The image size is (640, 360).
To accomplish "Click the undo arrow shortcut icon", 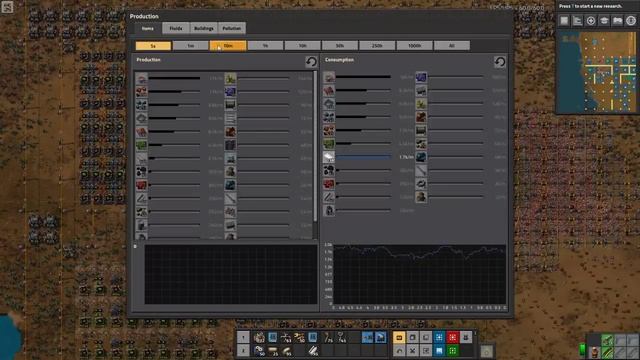I will (399, 350).
